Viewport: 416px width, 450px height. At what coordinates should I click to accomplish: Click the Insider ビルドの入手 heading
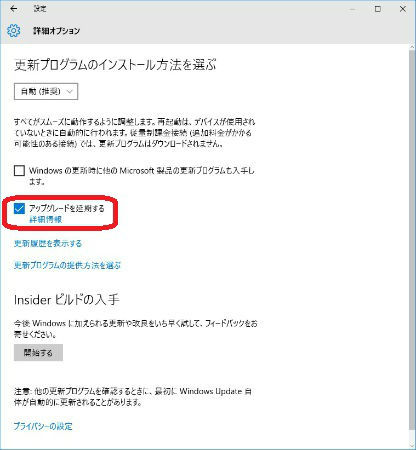click(67, 300)
